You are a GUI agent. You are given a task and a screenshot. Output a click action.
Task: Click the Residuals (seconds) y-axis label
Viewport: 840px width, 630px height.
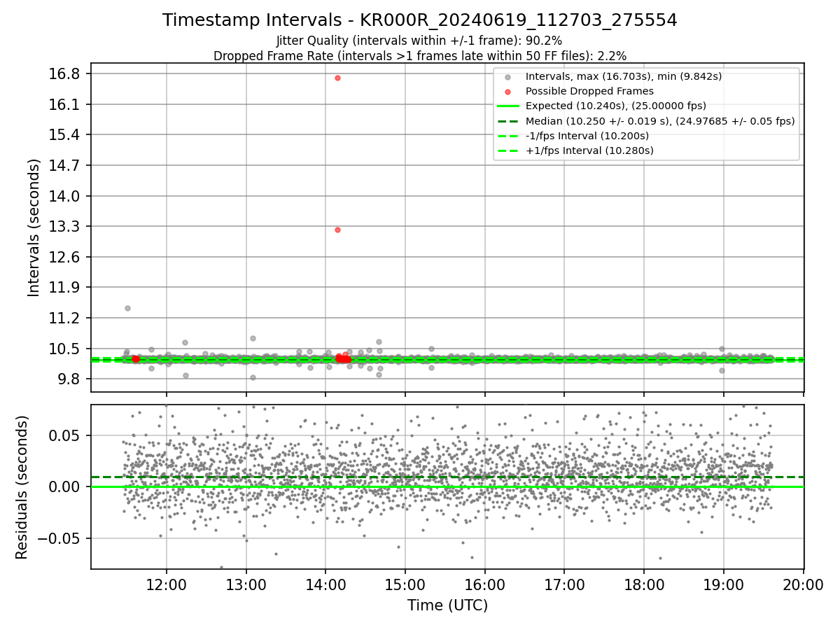[22, 487]
